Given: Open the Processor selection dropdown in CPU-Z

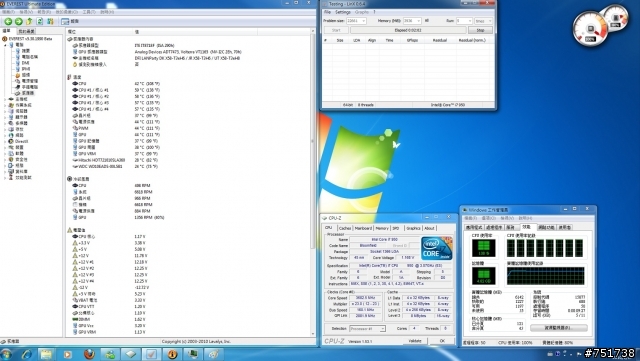Looking at the screenshot, I should tap(367, 329).
